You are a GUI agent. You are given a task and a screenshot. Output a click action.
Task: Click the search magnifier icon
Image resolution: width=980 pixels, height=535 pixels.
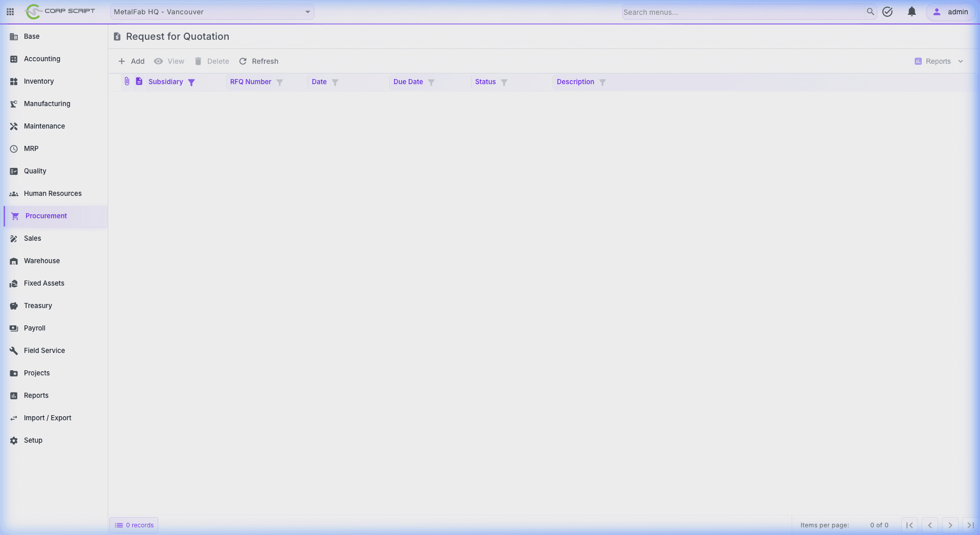tap(870, 12)
